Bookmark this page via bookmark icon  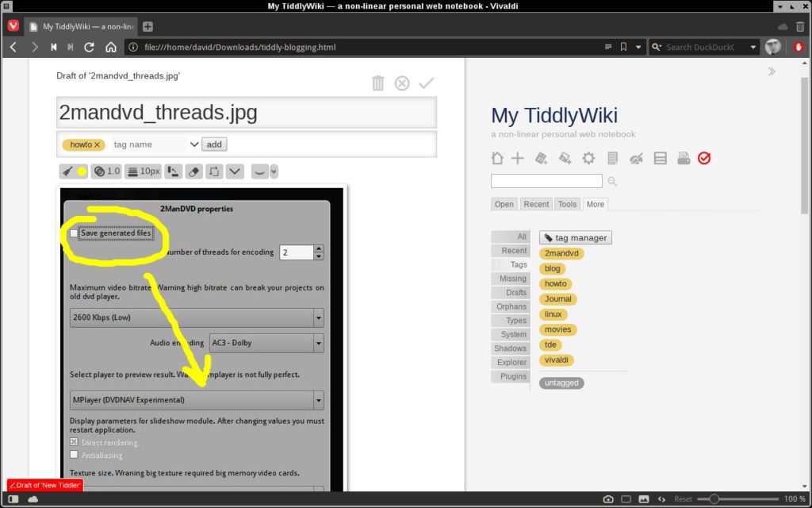[623, 47]
